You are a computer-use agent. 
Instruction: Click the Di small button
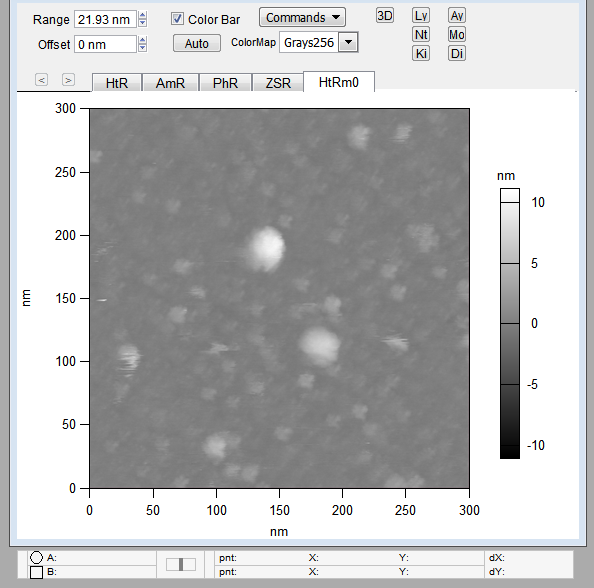tap(456, 53)
